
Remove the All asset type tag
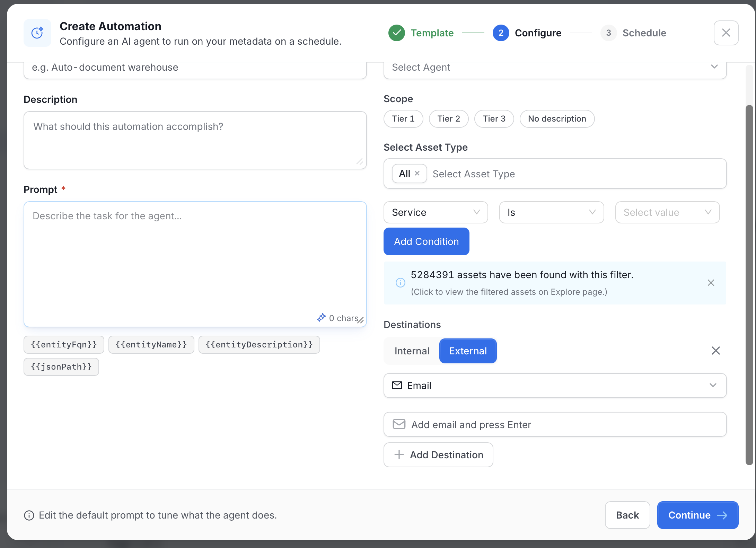point(417,173)
